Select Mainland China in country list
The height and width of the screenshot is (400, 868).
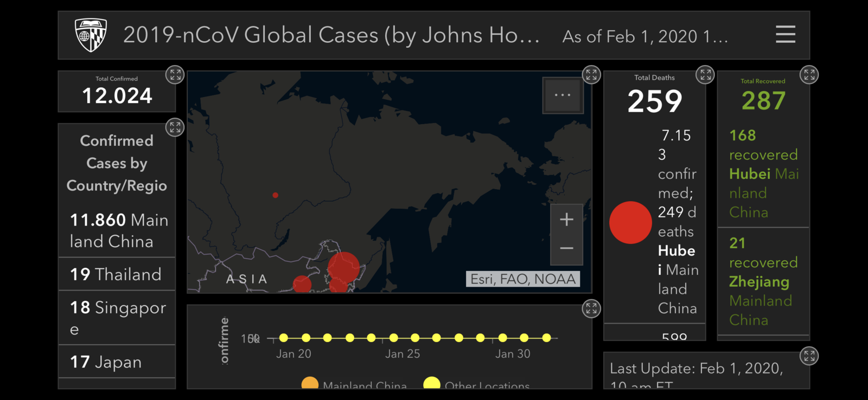117,230
